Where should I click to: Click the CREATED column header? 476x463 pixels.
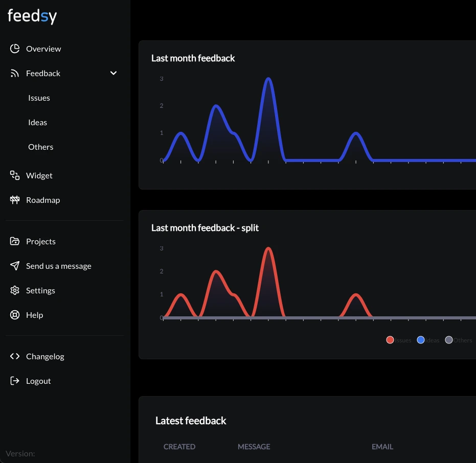[x=179, y=447]
